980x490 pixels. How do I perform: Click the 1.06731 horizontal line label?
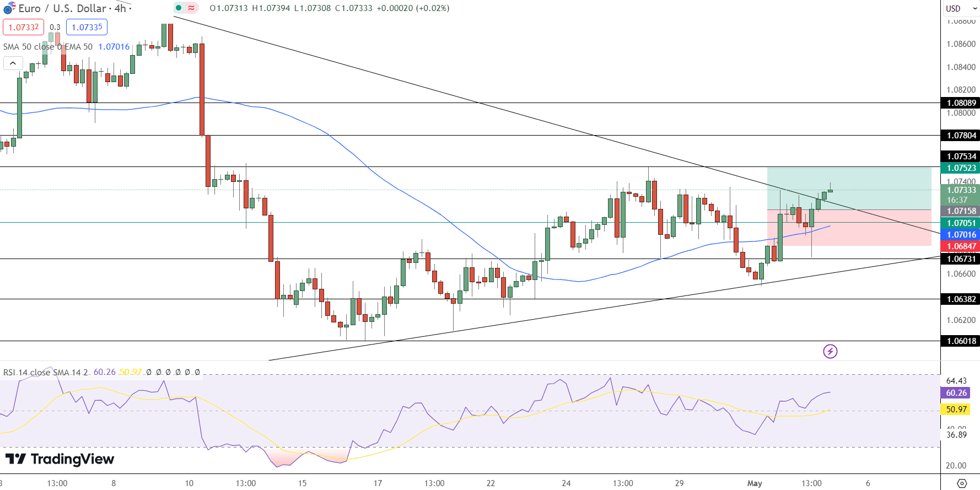point(961,259)
